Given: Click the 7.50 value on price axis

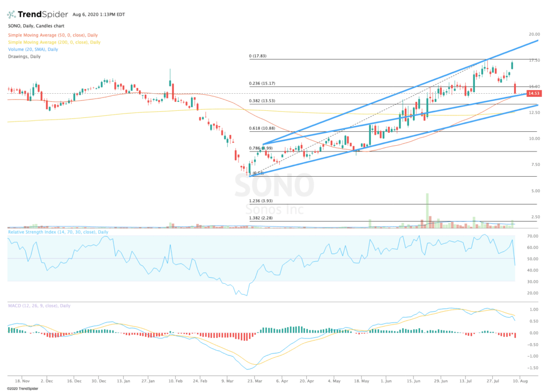Looking at the screenshot, I should point(536,164).
